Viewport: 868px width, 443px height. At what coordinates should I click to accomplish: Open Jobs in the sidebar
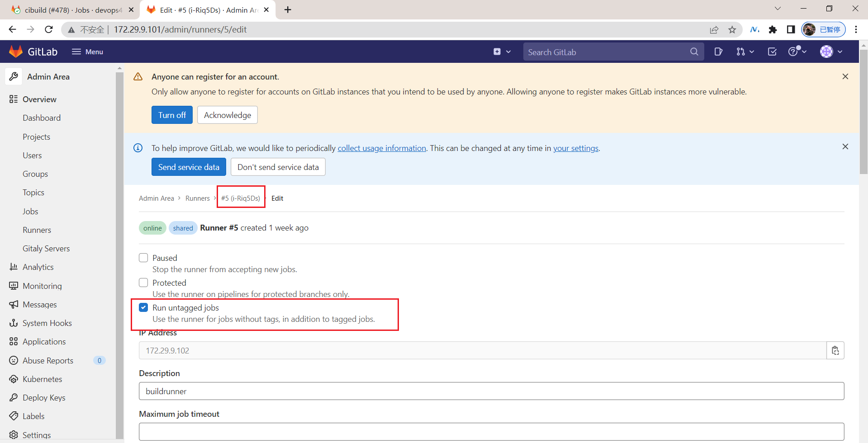pos(30,211)
